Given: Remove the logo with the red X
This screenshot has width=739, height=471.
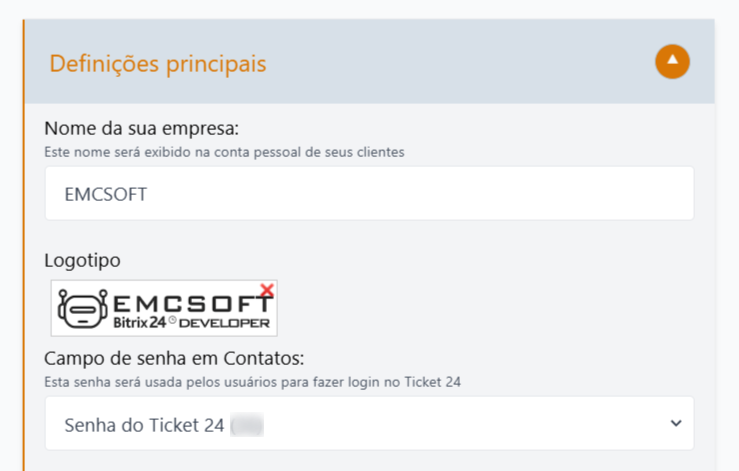Looking at the screenshot, I should [267, 290].
